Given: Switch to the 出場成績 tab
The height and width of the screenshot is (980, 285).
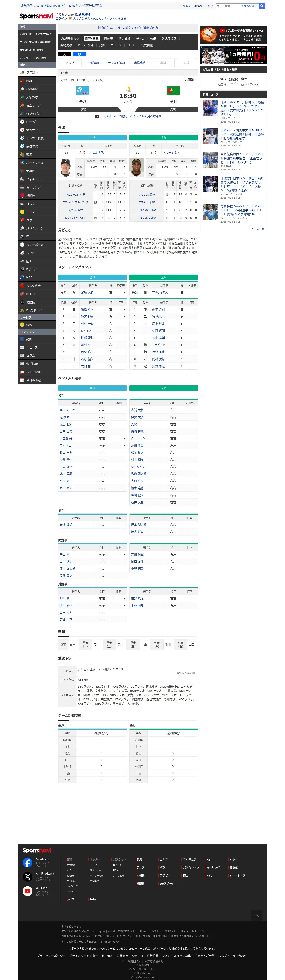Looking at the screenshot, I should pos(139,63).
